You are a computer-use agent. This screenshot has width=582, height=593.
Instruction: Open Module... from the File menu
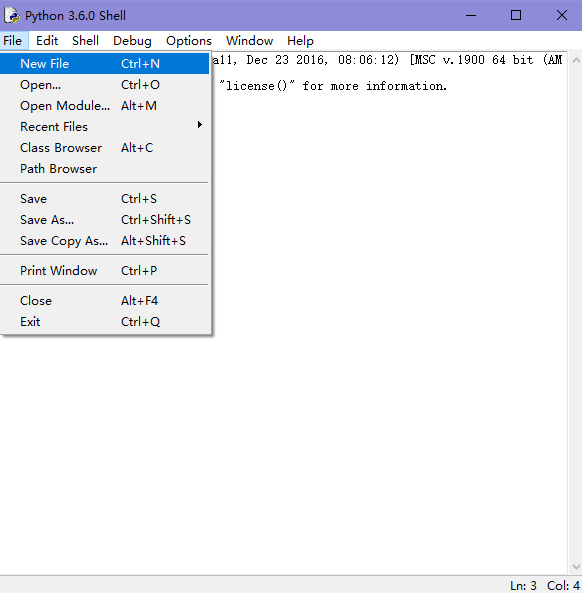pyautogui.click(x=104, y=106)
